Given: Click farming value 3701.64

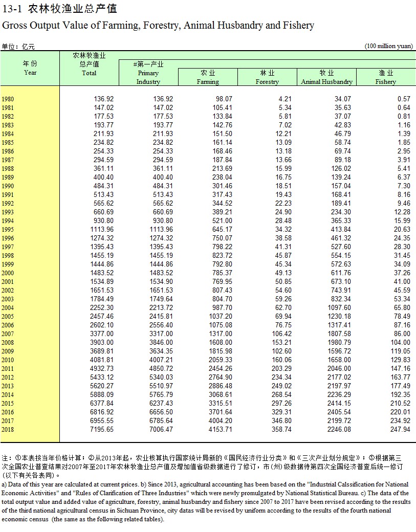Looking at the screenshot, I should (221, 412).
